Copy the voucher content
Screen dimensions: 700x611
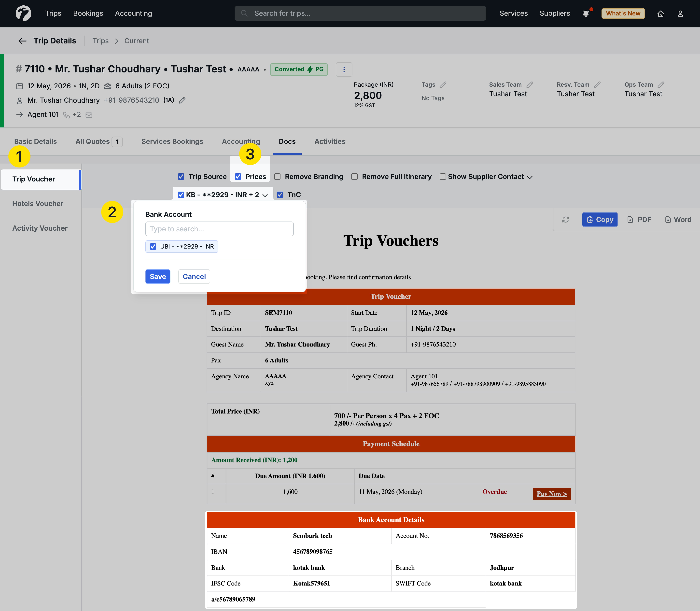point(600,220)
